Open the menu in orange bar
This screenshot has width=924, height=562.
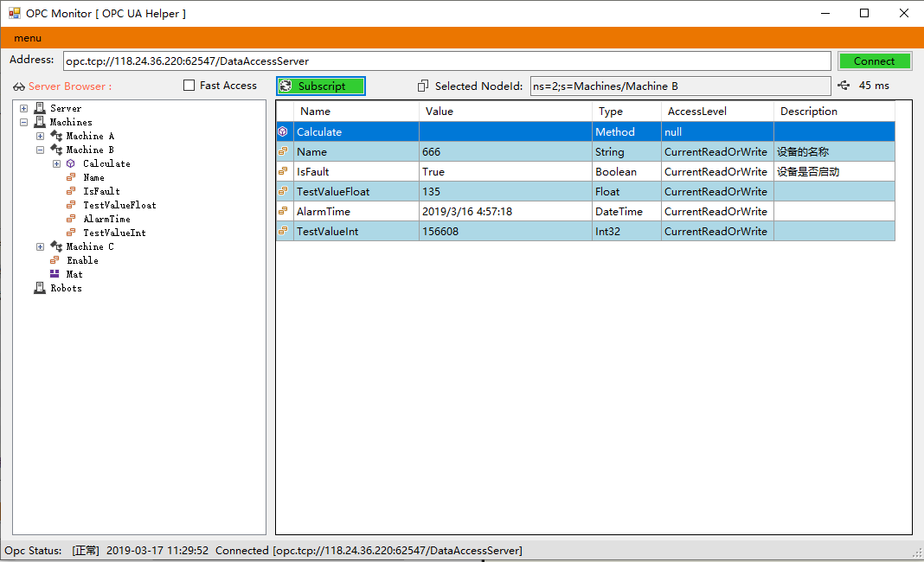coord(28,38)
